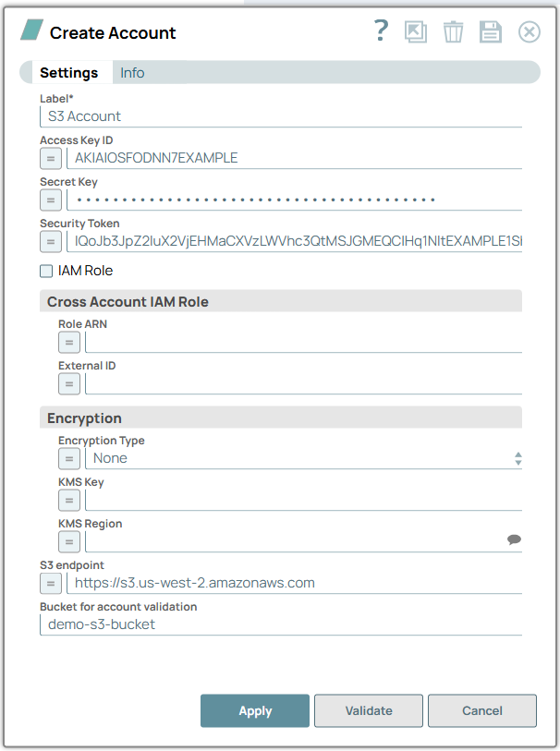Open the Encryption Type dropdown
This screenshot has width=560, height=751.
click(x=303, y=458)
